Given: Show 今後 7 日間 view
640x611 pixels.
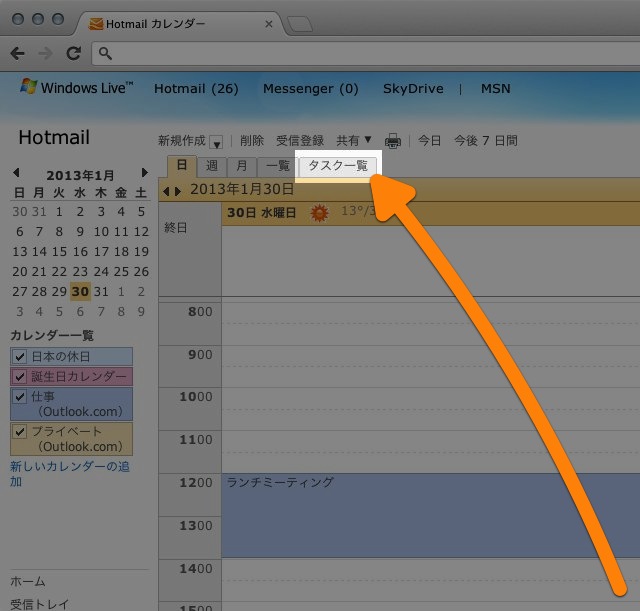Looking at the screenshot, I should (x=486, y=141).
